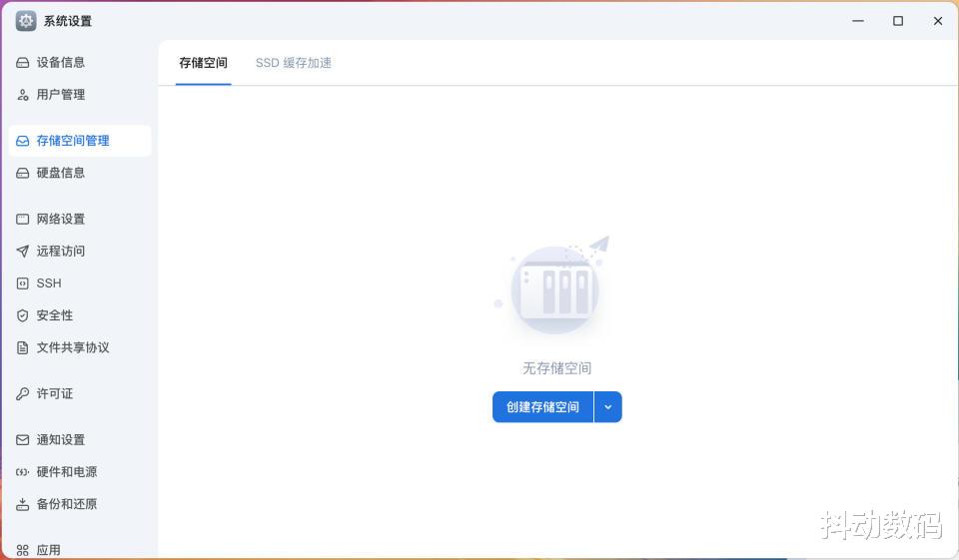Click the network settings window icon
Screen dimensions: 959x560
23,219
